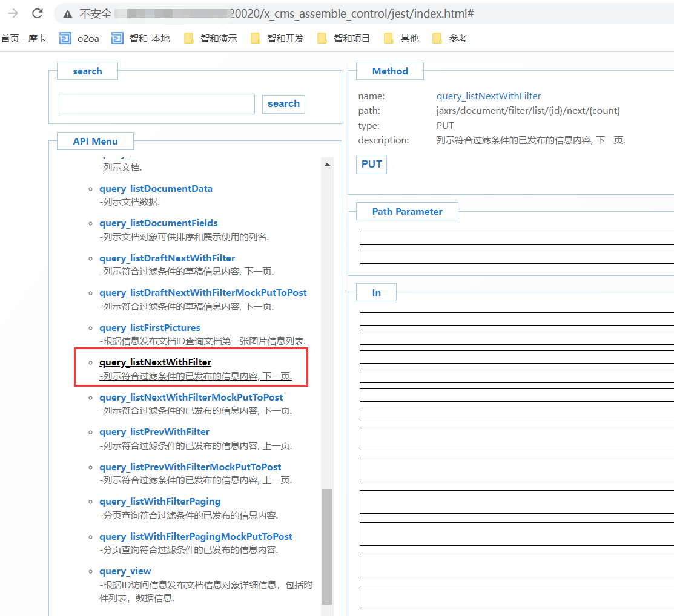This screenshot has height=616, width=674.
Task: Open the 智和-本地 bookmark
Action: (x=141, y=39)
